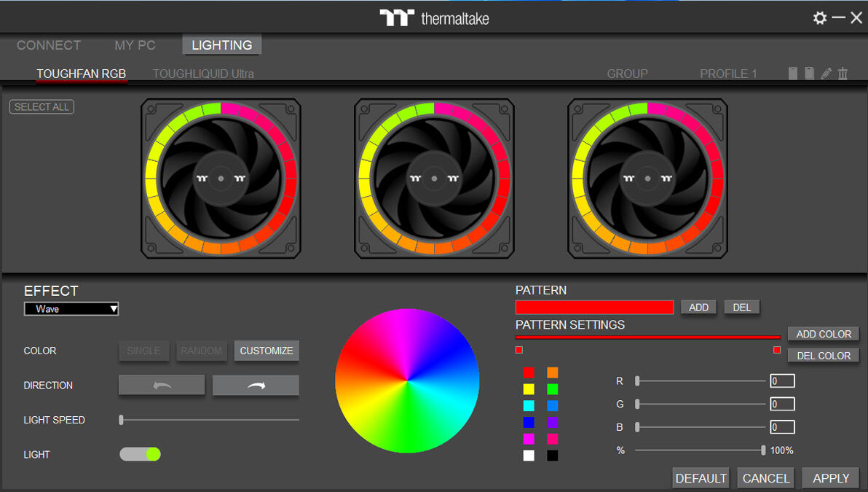Pick the red preset swatch
The width and height of the screenshot is (868, 492).
pyautogui.click(x=529, y=373)
